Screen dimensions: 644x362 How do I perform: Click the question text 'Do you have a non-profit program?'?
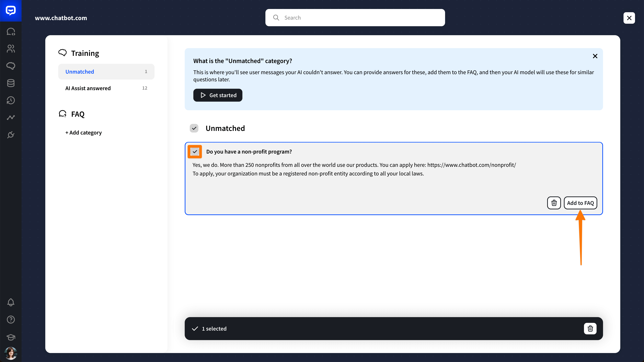(249, 152)
